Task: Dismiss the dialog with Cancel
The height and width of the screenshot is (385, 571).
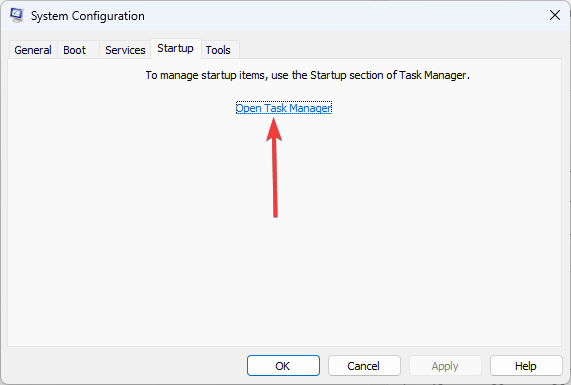Action: coord(364,366)
